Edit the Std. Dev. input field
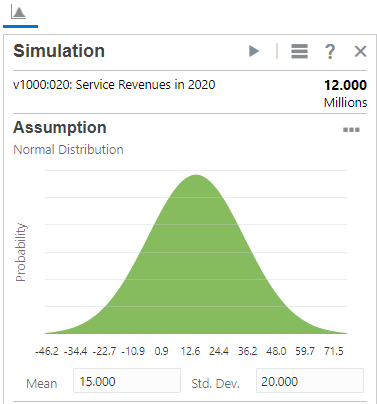Viewport: 377px width, 404px height. [310, 381]
